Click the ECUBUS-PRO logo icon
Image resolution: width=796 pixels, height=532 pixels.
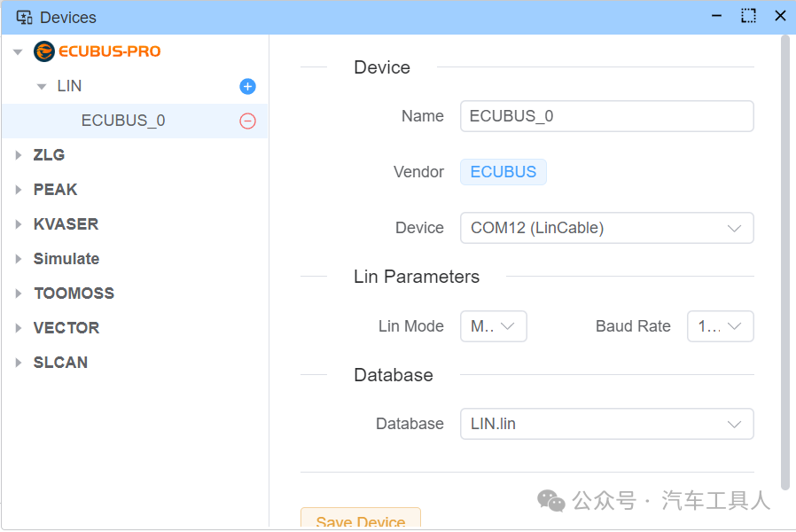click(x=44, y=51)
